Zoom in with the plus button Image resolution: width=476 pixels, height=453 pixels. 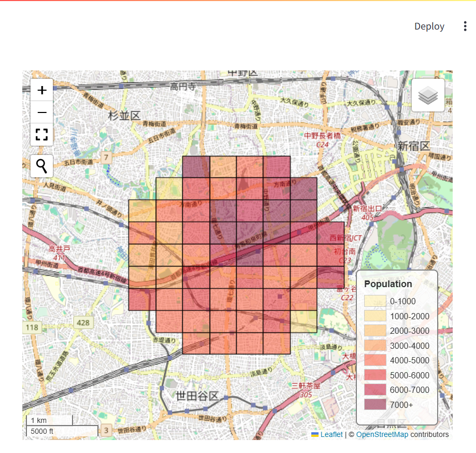(42, 90)
